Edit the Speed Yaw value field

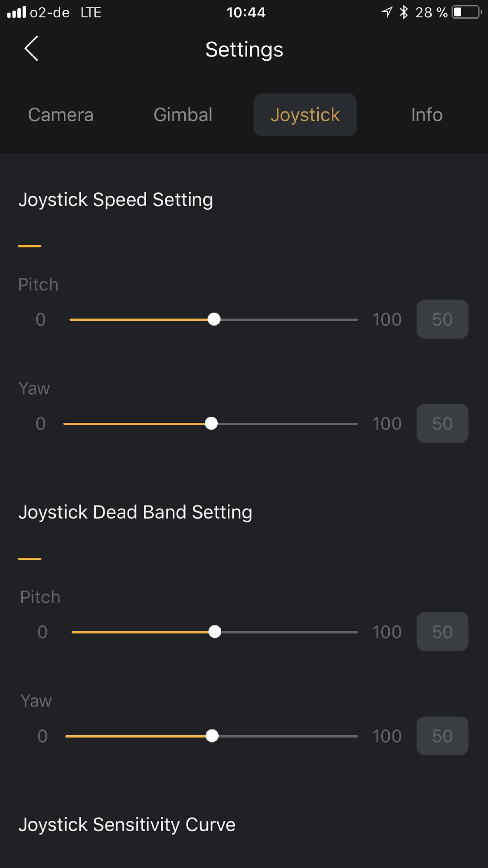442,424
